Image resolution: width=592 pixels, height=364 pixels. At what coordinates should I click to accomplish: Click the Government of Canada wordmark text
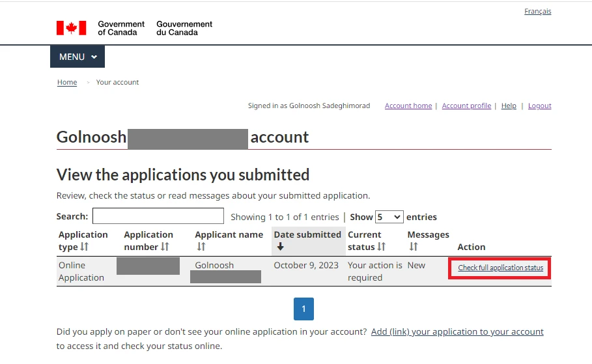121,28
